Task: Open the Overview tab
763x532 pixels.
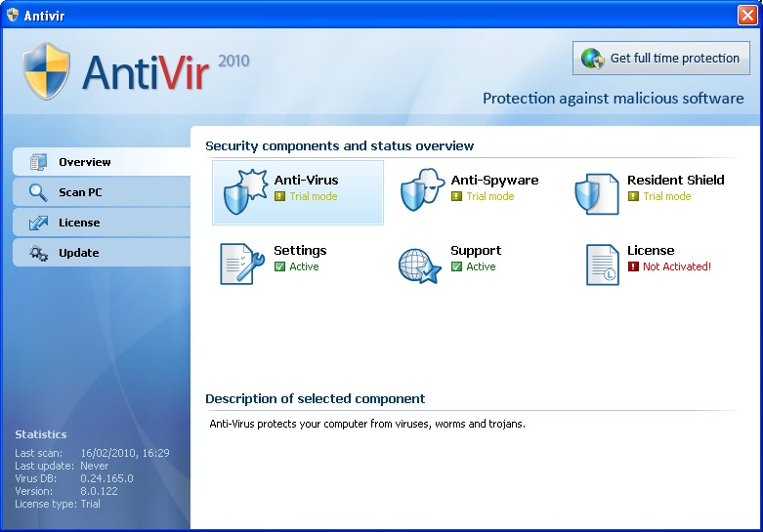Action: coord(102,162)
